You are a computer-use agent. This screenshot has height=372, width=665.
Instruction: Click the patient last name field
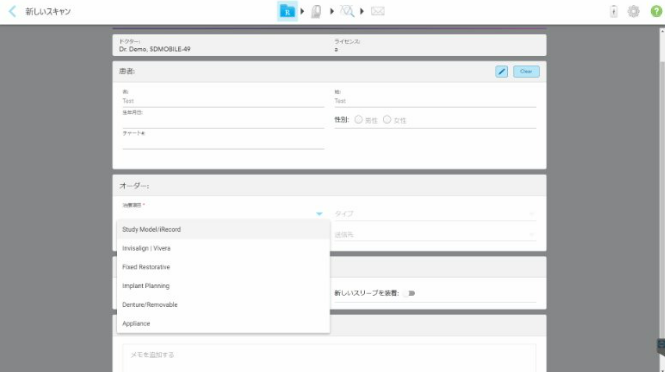click(435, 101)
